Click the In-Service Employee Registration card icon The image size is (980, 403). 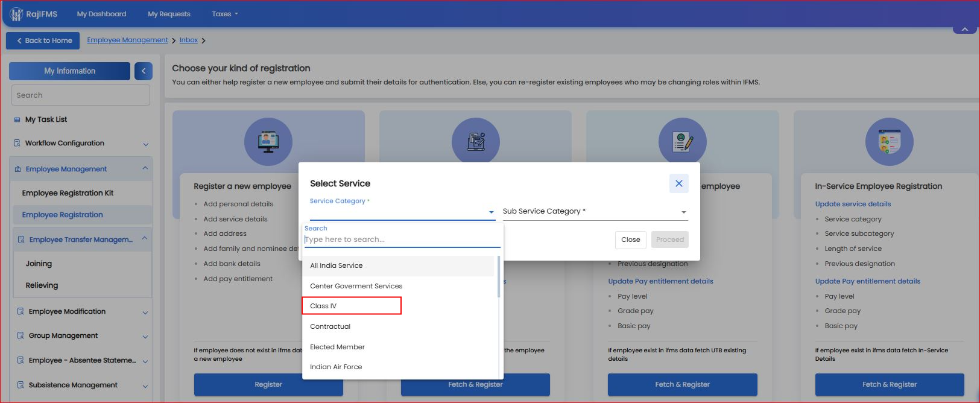pos(890,142)
